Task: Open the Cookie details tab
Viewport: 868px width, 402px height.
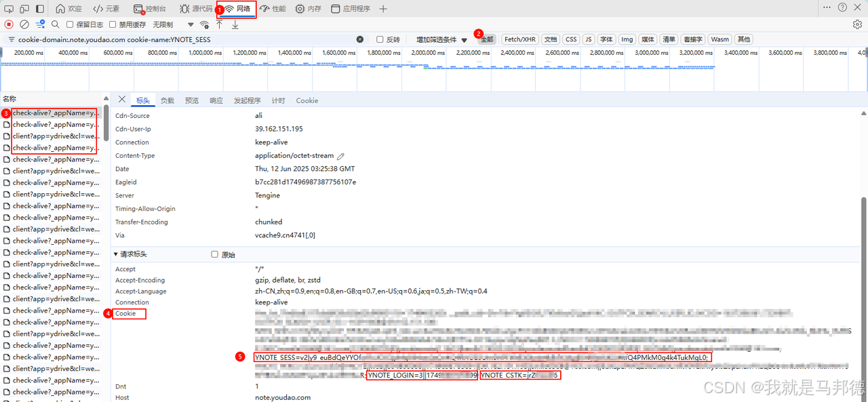Action: coord(307,100)
